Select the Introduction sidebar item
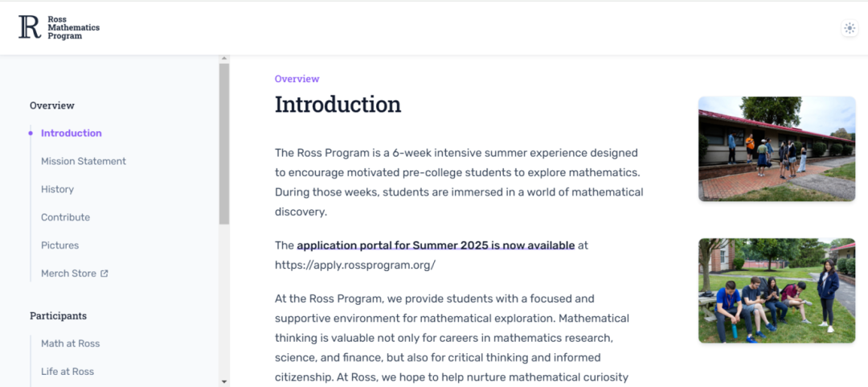Image resolution: width=868 pixels, height=387 pixels. click(x=72, y=133)
